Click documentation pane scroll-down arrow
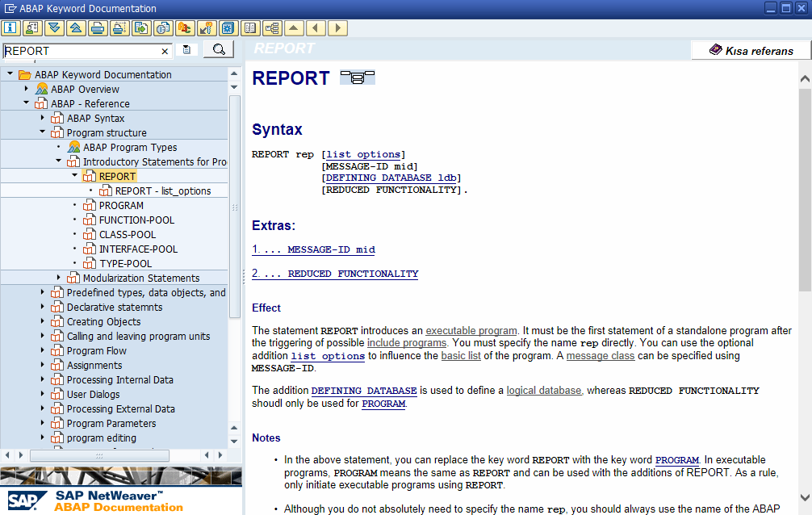 [805, 497]
